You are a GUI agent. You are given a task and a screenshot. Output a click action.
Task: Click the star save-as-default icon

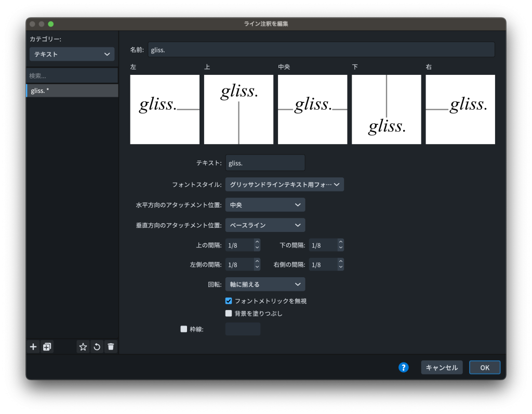point(83,347)
